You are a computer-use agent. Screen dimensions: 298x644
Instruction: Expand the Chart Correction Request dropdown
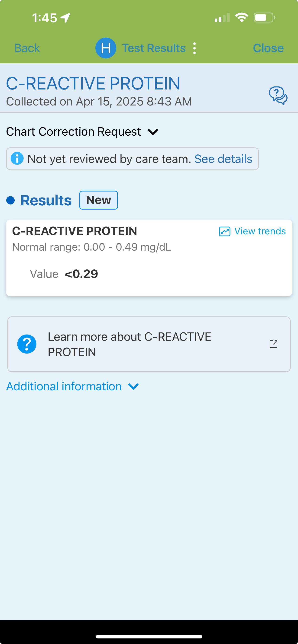point(73,132)
